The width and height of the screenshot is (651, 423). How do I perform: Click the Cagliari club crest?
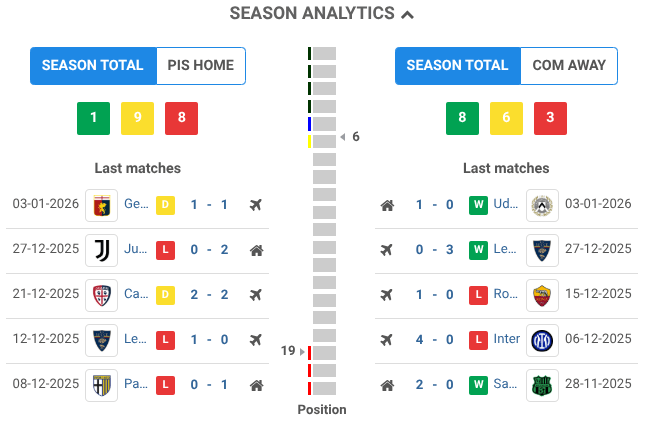[x=101, y=295]
